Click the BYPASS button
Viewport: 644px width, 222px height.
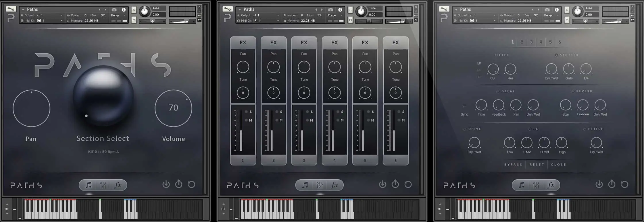click(x=513, y=165)
